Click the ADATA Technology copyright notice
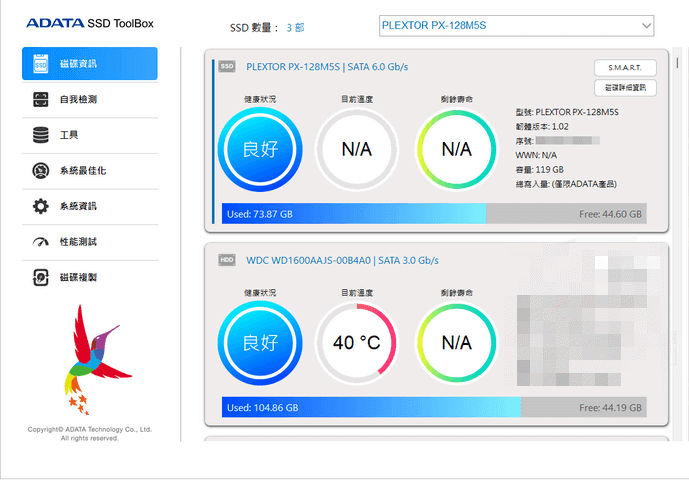Screen dimensions: 689x480 point(90,433)
